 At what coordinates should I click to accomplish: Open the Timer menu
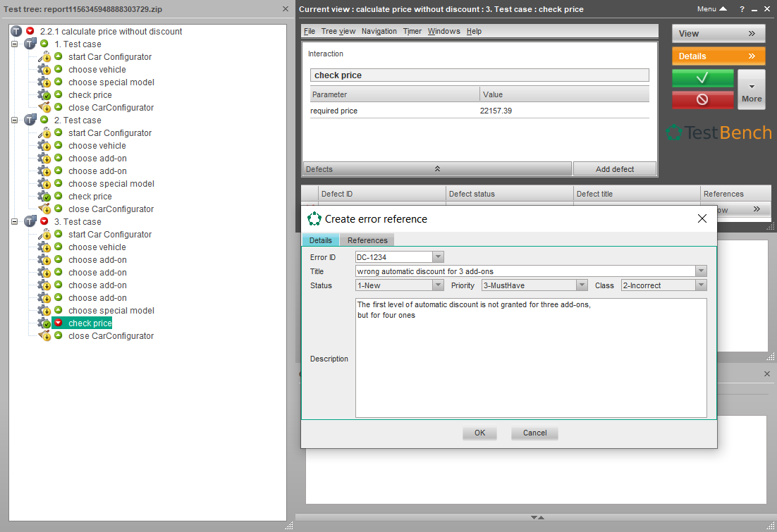tap(412, 31)
